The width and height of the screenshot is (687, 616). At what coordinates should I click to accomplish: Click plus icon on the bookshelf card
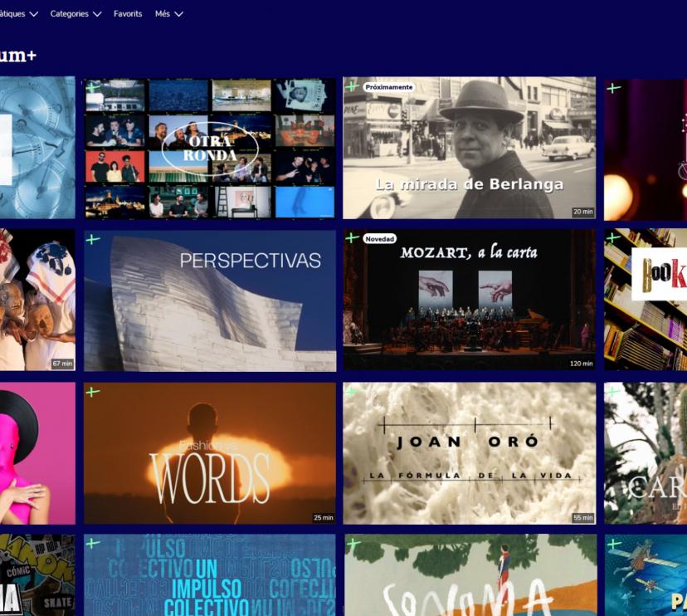pos(613,238)
